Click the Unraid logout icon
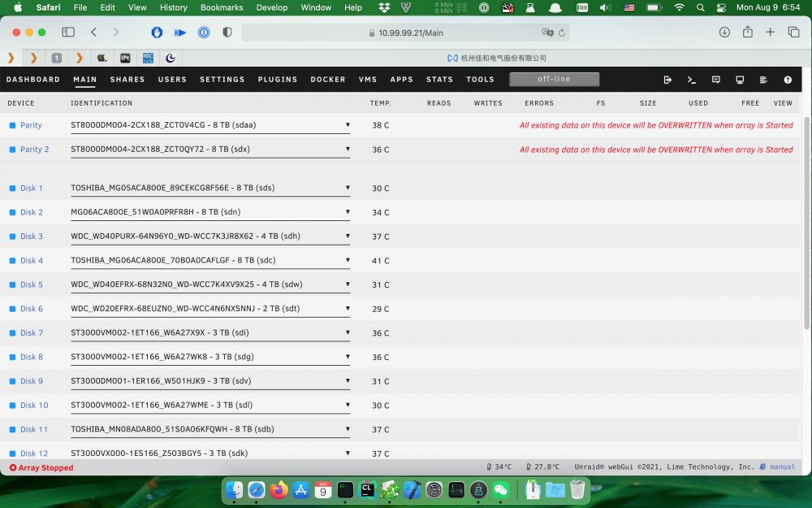Viewport: 812px width, 508px height. pyautogui.click(x=667, y=80)
